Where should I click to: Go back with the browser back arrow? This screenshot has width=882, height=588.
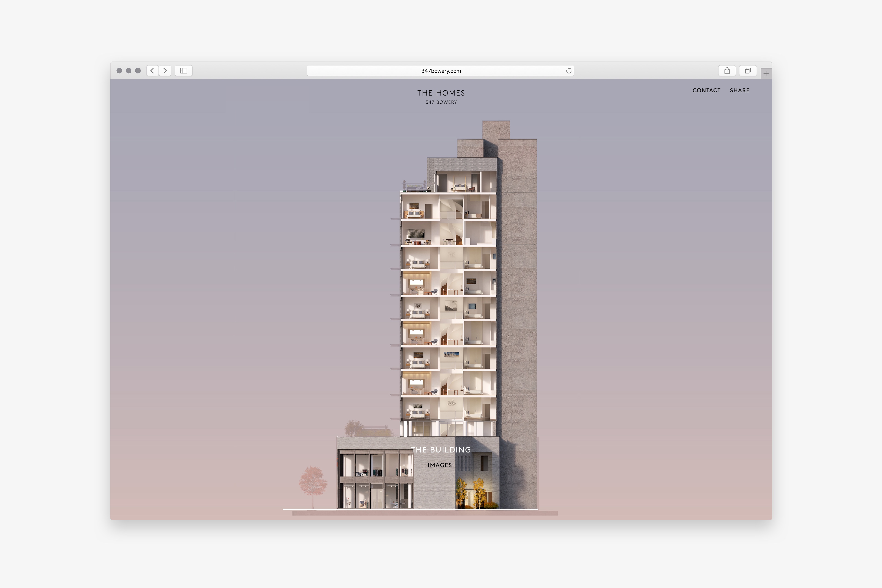click(152, 71)
